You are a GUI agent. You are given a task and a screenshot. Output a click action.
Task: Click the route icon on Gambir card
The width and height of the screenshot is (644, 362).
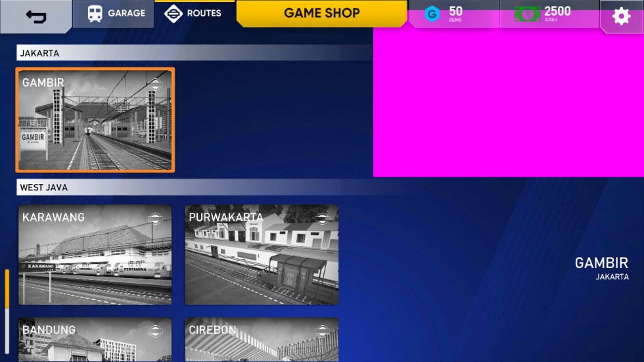156,84
